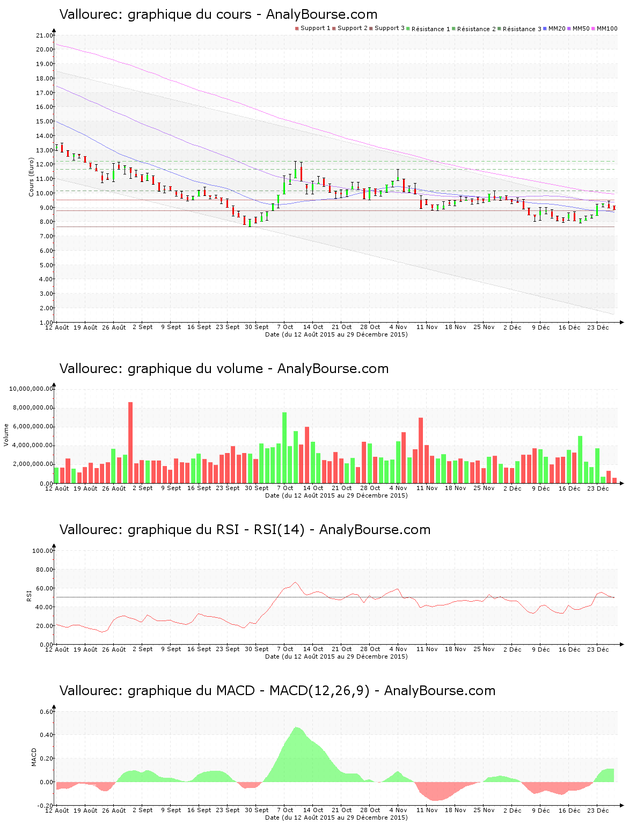Click '12 Août' under the price chart
Screen dimensions: 644x832
click(57, 327)
